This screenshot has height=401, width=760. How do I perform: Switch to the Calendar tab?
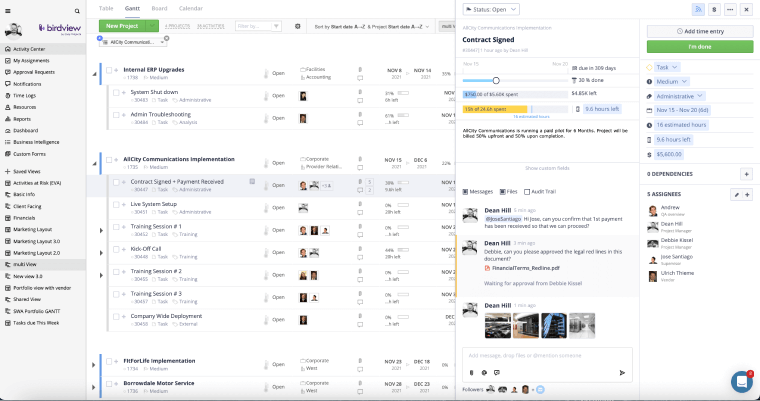coord(190,8)
